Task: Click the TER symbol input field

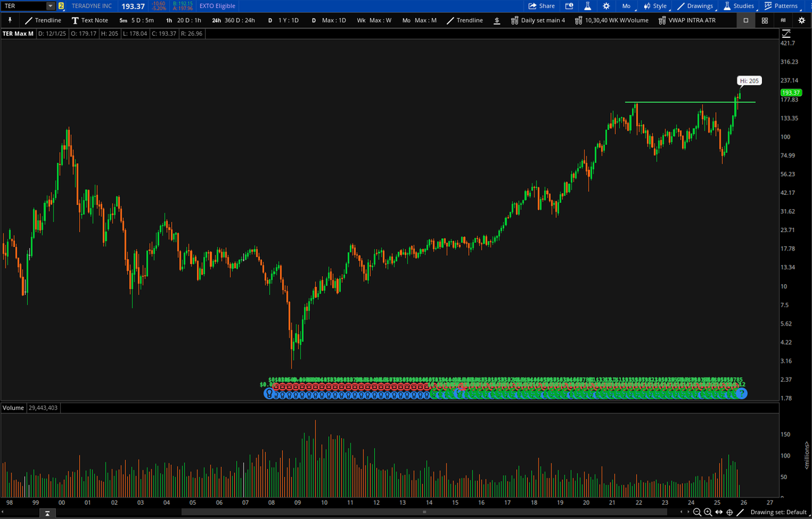Action: coord(24,5)
